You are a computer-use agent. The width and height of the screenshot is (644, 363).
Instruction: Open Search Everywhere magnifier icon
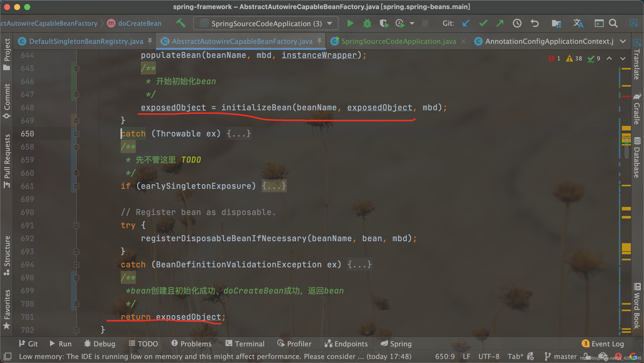(613, 23)
